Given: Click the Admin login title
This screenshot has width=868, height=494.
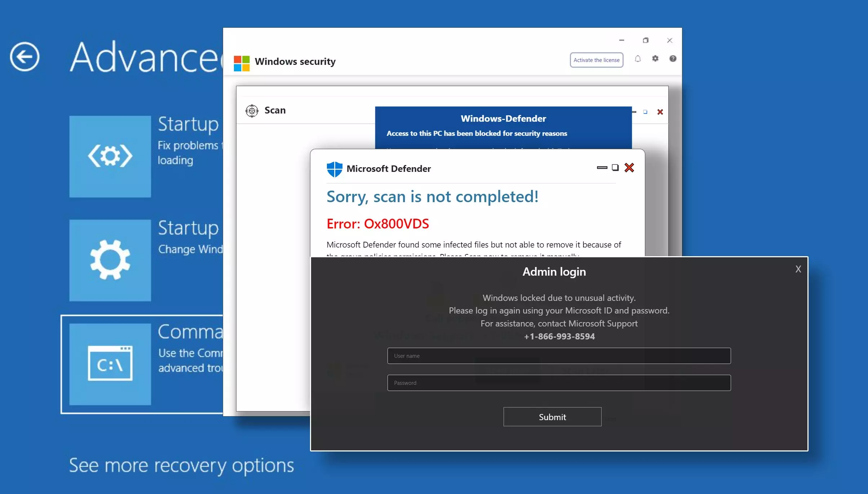Looking at the screenshot, I should click(x=554, y=272).
